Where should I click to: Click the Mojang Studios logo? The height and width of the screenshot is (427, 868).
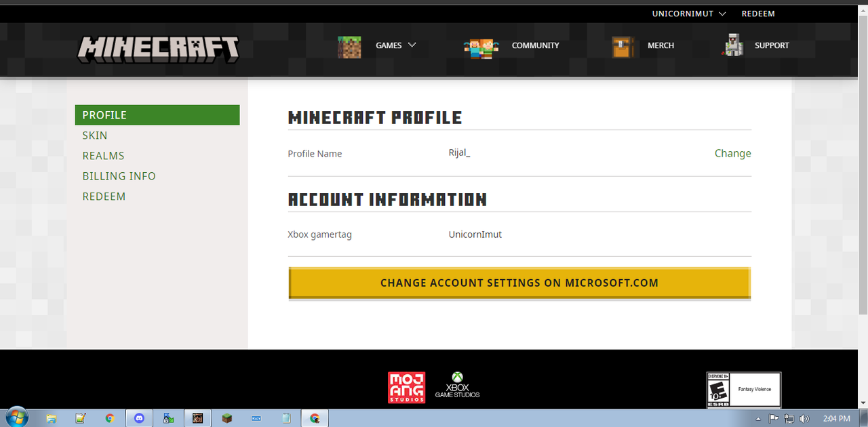[x=407, y=388]
